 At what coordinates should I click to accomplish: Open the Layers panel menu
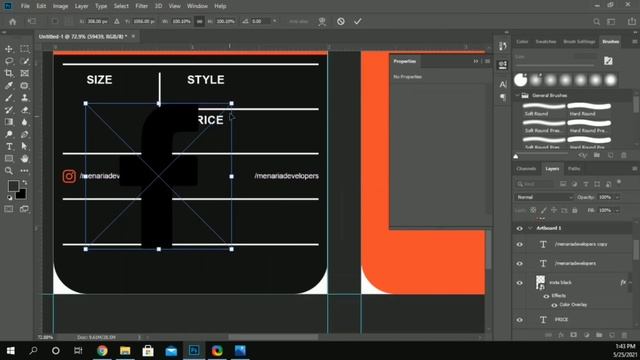635,169
